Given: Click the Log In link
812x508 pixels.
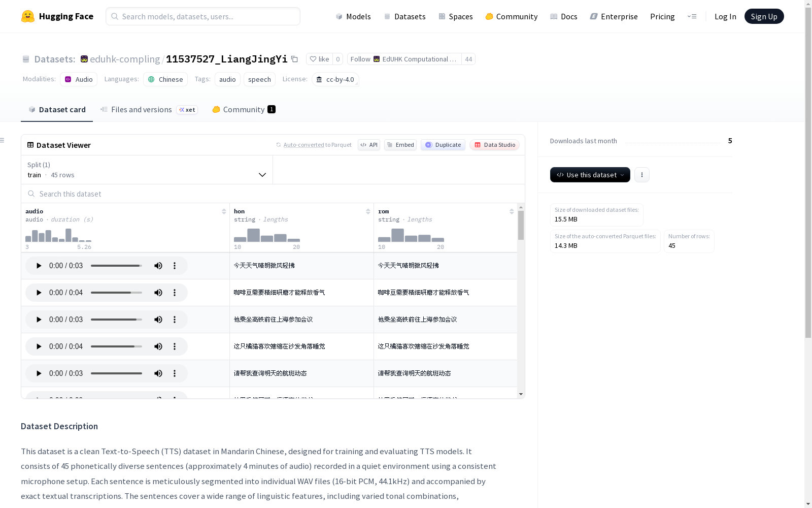Looking at the screenshot, I should pos(725,16).
